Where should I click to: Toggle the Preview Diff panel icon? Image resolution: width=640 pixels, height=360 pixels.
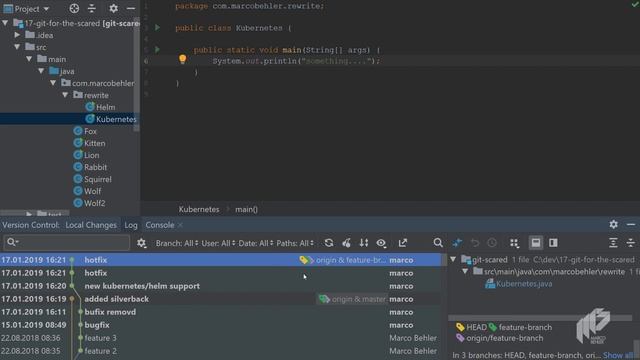pos(553,243)
